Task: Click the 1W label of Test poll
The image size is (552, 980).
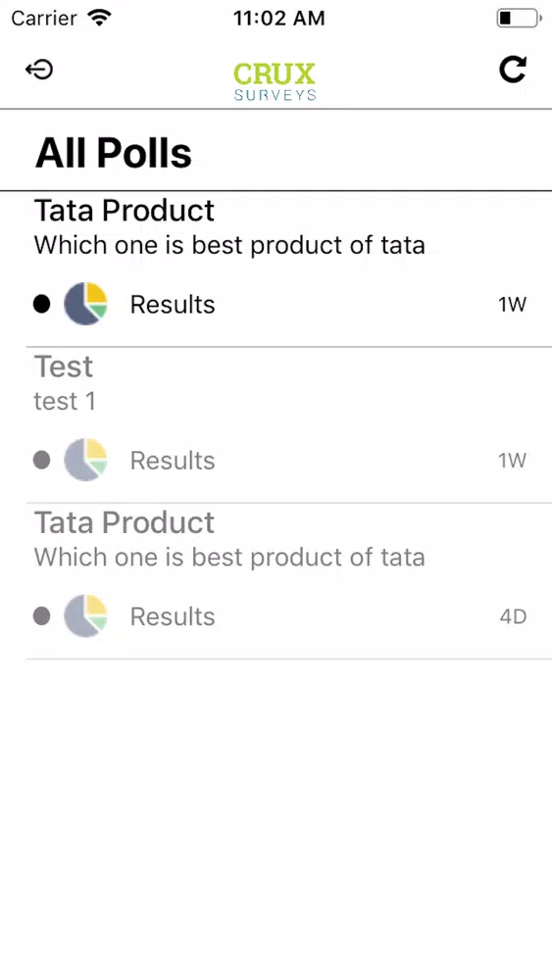Action: [512, 461]
